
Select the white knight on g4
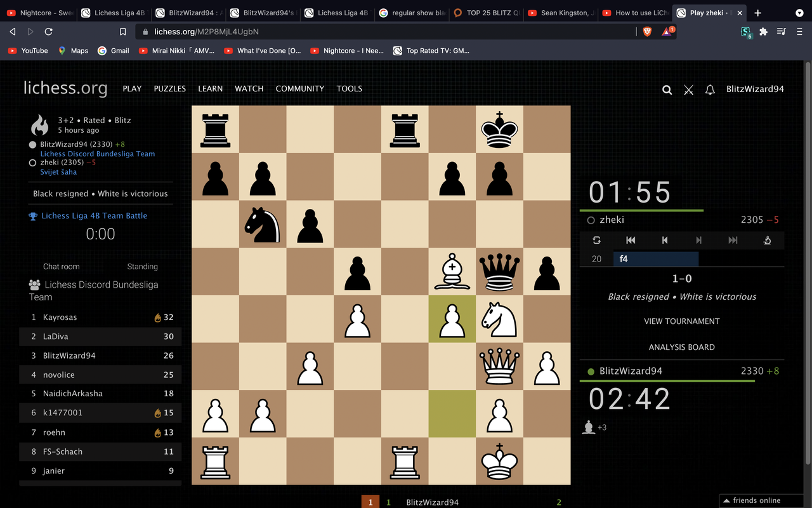(499, 319)
